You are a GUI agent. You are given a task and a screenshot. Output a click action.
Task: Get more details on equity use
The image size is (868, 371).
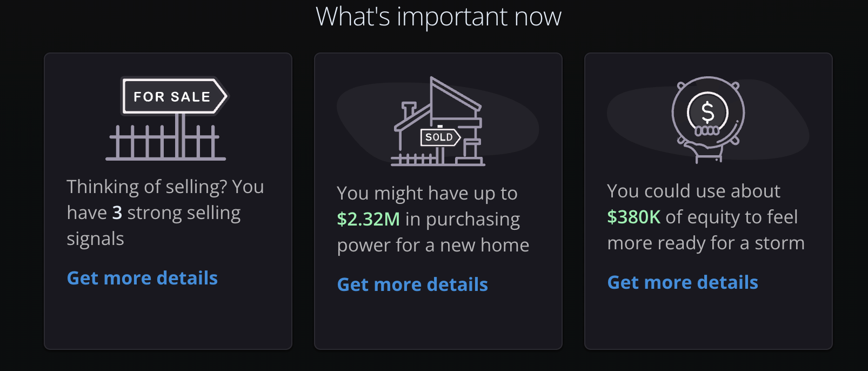pyautogui.click(x=683, y=282)
